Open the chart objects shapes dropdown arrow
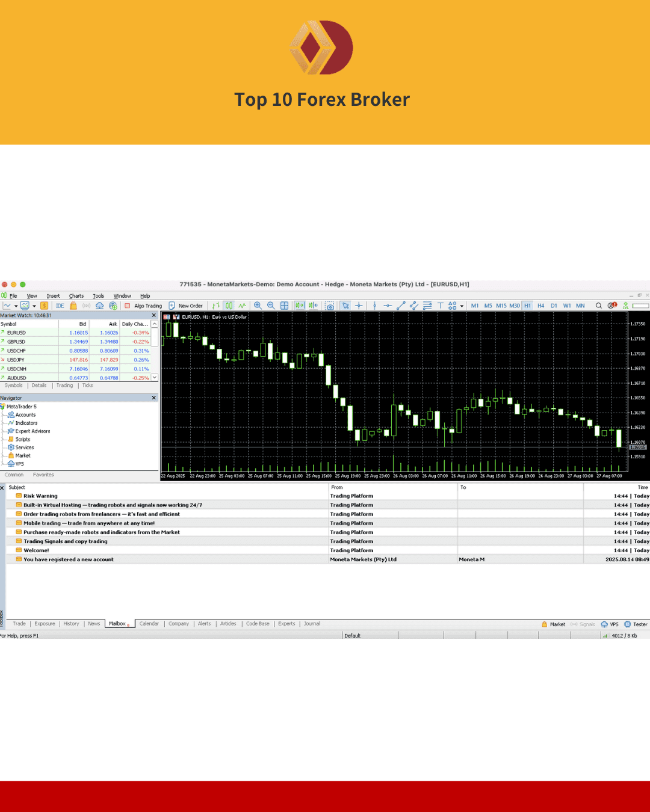The height and width of the screenshot is (812, 650). click(x=462, y=306)
